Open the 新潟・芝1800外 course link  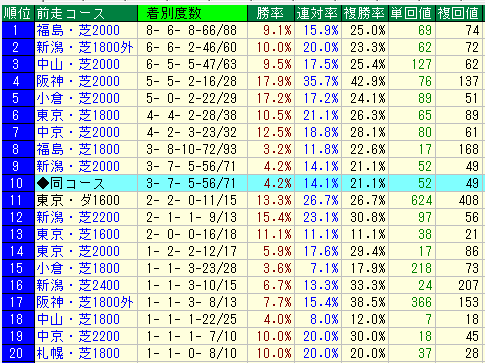(85, 48)
